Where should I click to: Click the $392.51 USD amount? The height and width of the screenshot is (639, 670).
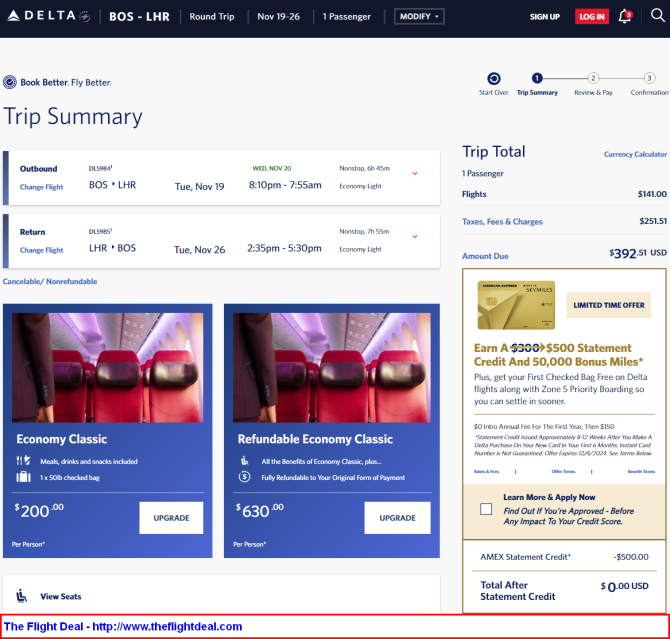click(x=638, y=253)
